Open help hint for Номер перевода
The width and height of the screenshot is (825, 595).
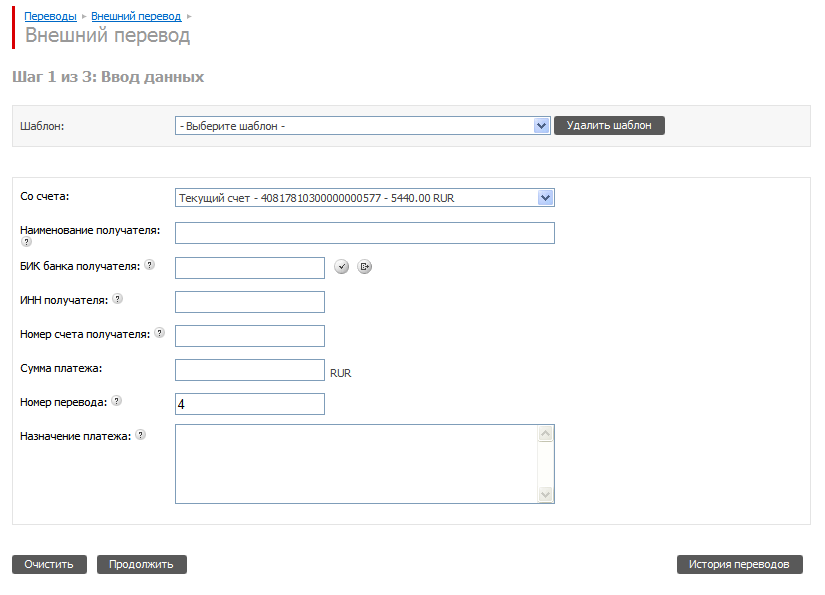[116, 401]
